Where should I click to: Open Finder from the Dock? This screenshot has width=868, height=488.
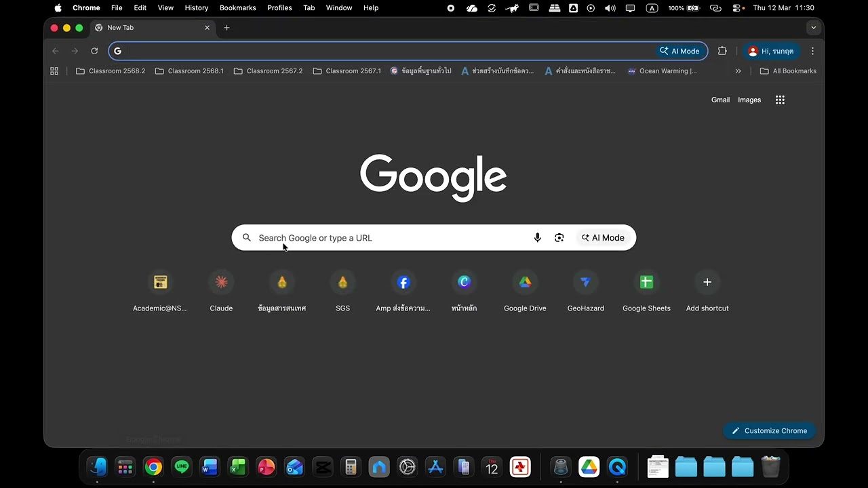pos(97,467)
